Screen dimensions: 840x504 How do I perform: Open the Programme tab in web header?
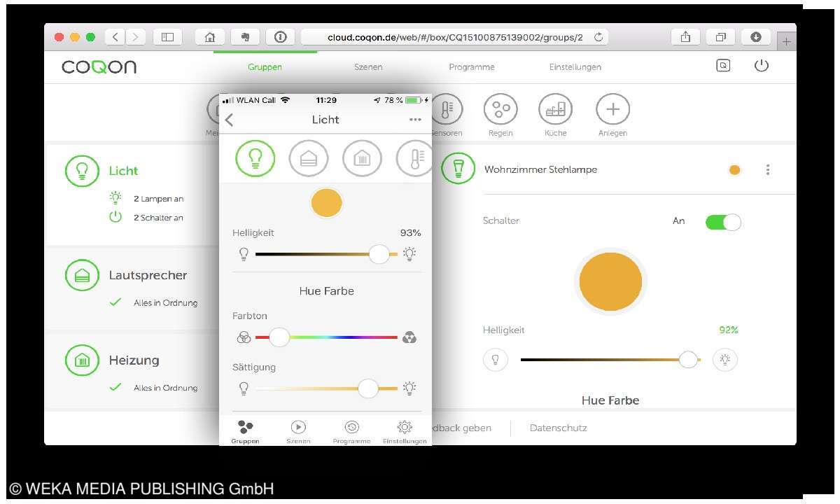click(472, 67)
